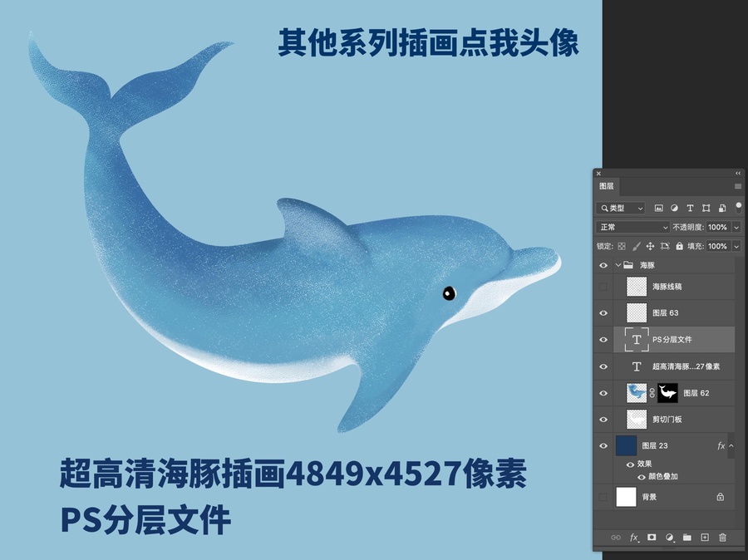Click 不透明度 100% value field
The width and height of the screenshot is (748, 560).
pyautogui.click(x=718, y=228)
